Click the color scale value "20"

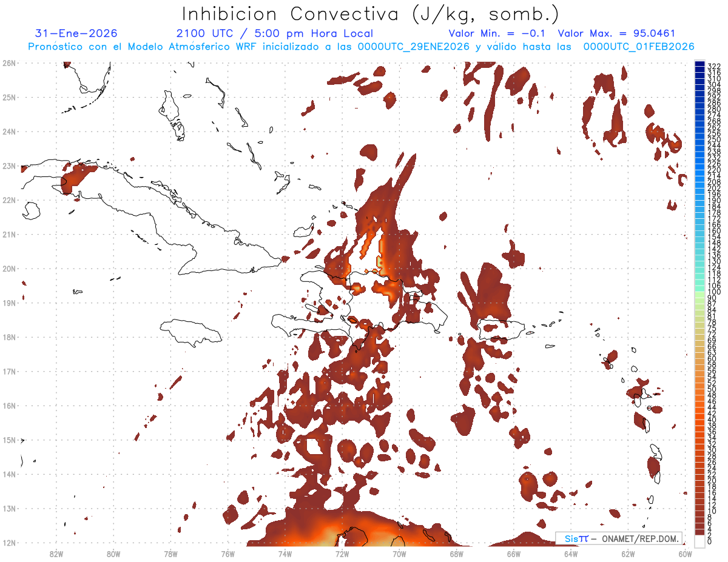tap(712, 480)
